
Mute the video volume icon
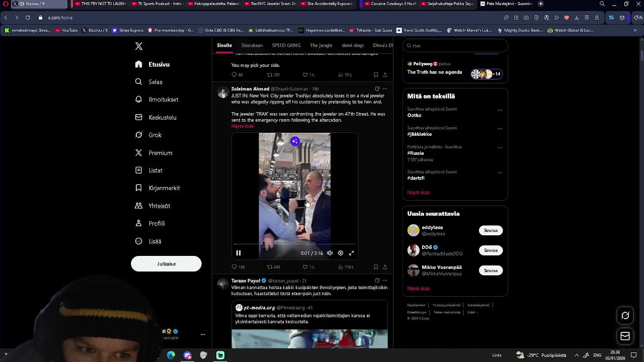pyautogui.click(x=330, y=253)
